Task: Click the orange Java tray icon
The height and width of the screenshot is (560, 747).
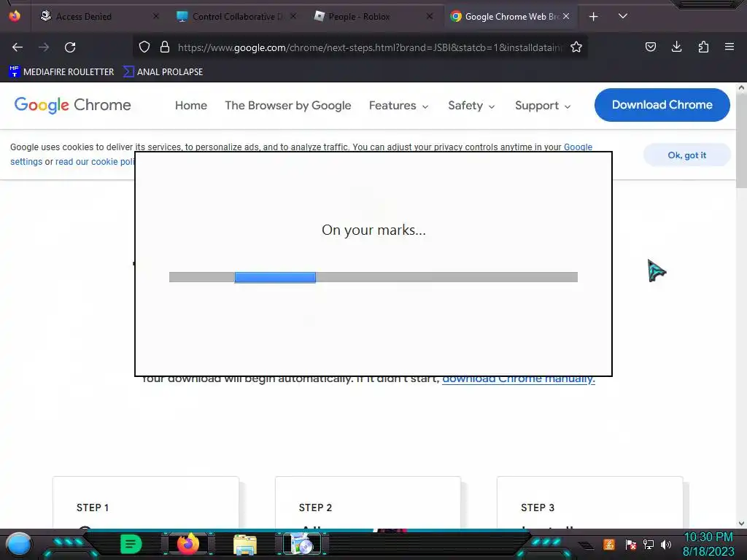Action: pos(609,544)
